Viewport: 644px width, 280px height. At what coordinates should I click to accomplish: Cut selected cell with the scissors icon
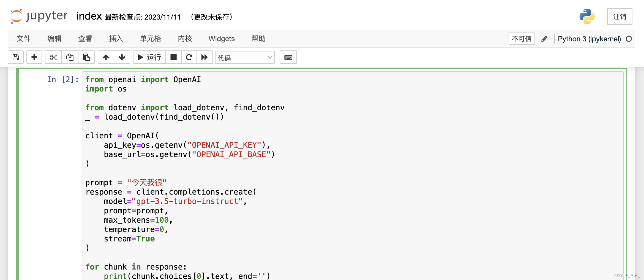[53, 57]
